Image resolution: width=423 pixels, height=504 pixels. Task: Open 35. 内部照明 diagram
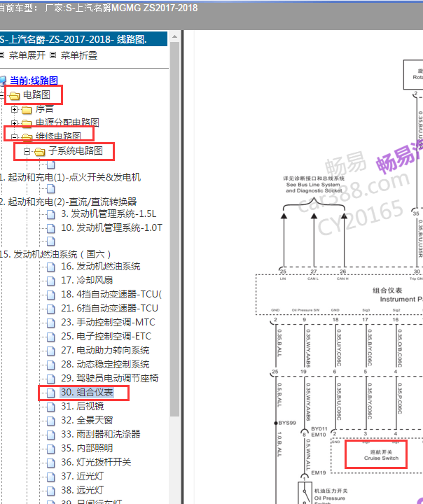coord(87,449)
